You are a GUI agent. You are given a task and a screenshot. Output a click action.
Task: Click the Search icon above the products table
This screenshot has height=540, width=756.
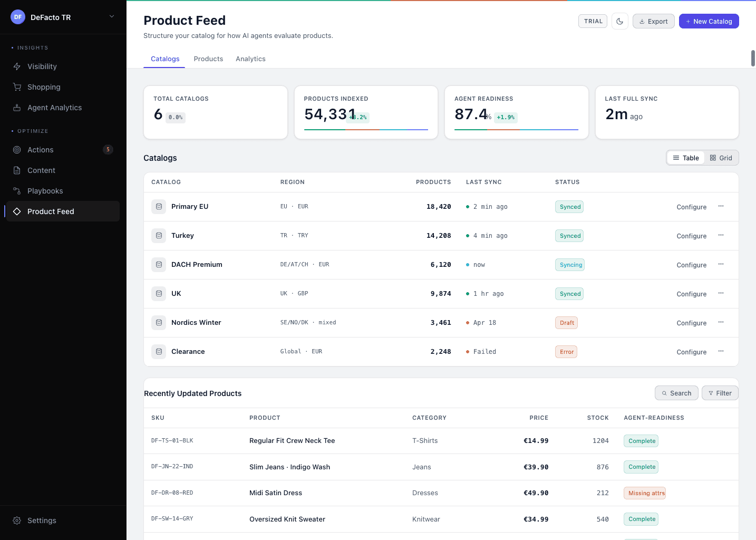[x=676, y=393]
